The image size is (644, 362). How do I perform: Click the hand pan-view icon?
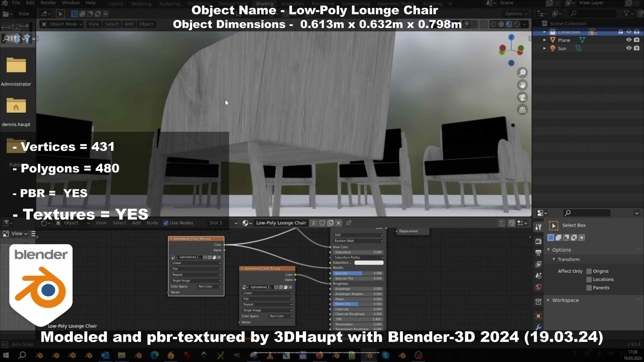click(x=522, y=85)
